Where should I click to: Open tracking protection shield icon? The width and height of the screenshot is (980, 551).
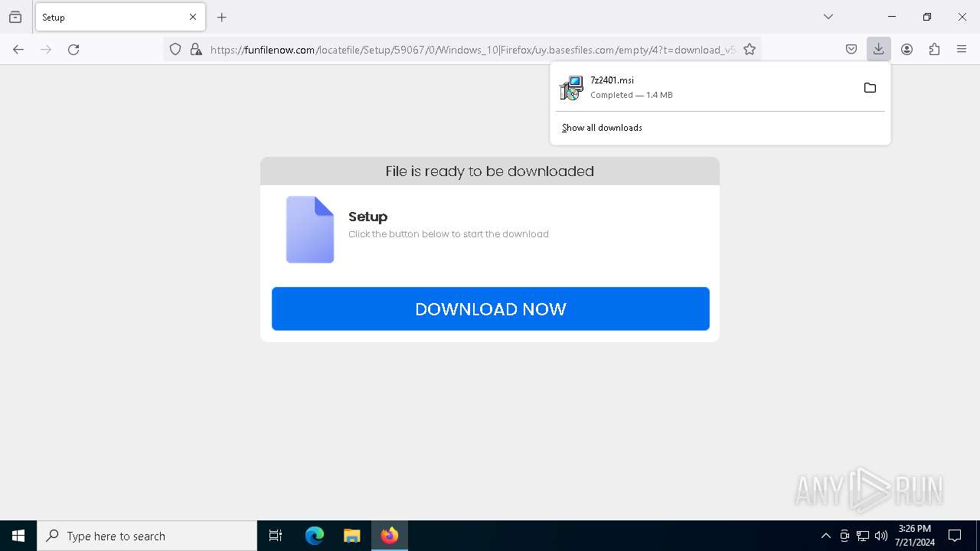click(175, 50)
